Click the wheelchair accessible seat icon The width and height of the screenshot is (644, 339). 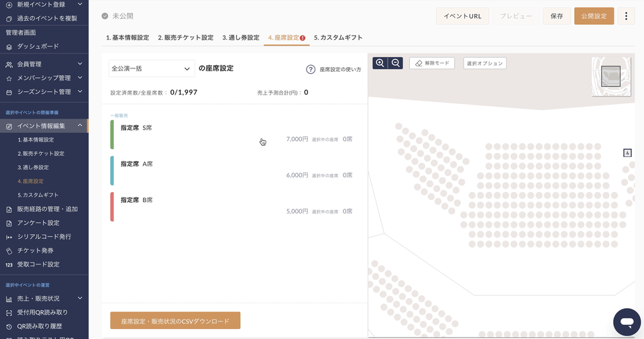pos(628,153)
